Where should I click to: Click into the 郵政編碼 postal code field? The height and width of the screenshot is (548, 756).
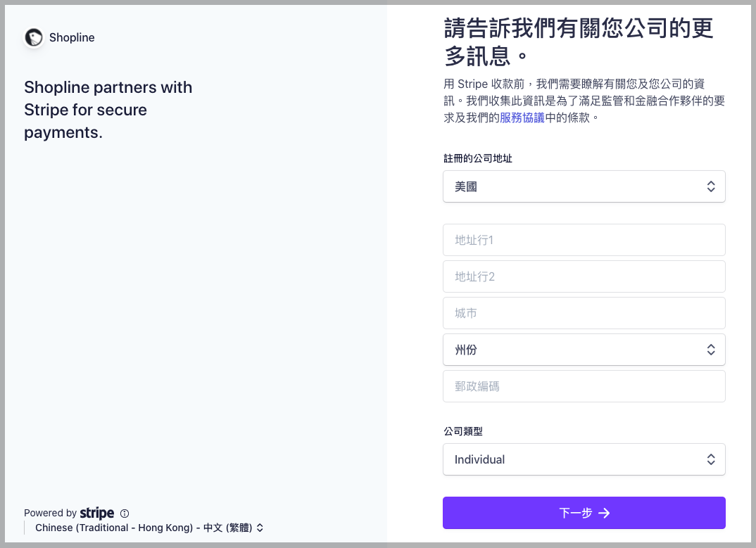coord(584,385)
